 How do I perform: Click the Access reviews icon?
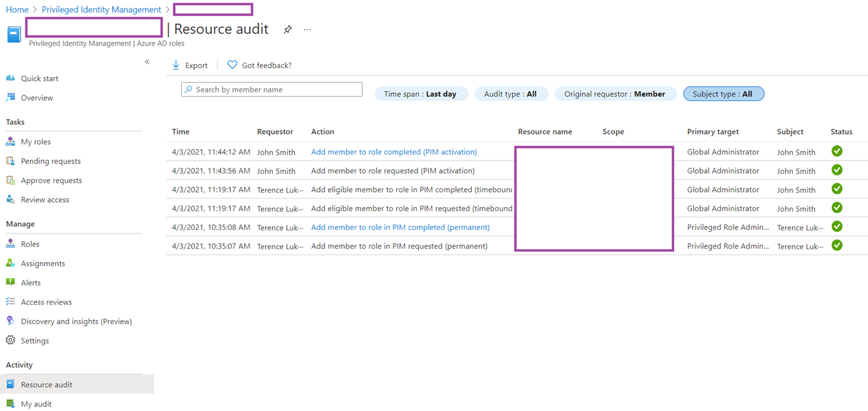click(10, 302)
